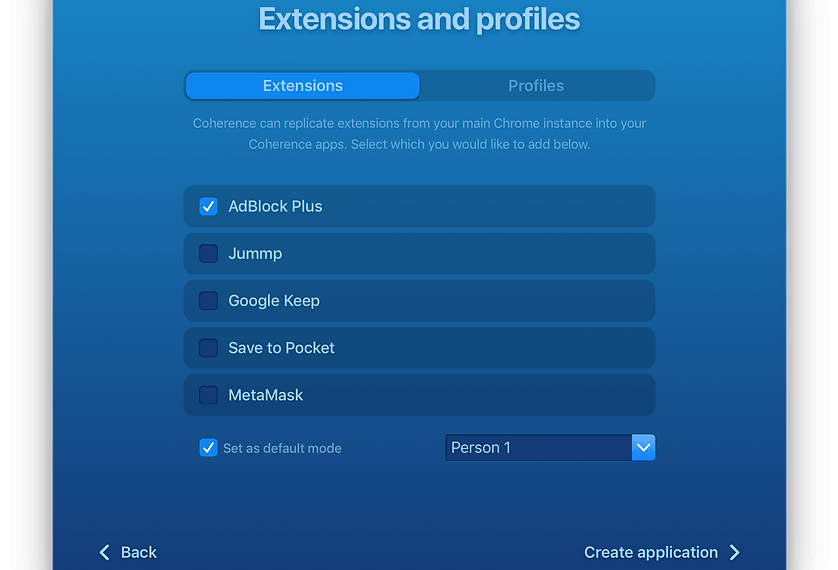Switch to the Profiles tab

click(536, 86)
